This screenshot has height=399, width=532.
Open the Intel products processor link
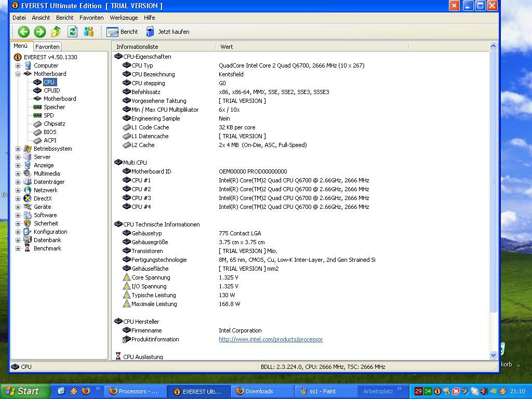(271, 339)
